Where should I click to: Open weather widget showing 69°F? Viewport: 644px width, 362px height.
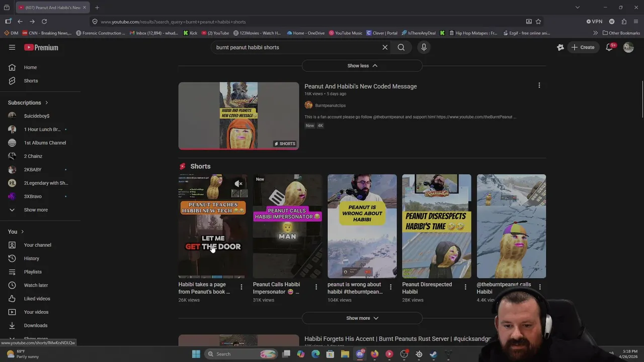[23, 354]
